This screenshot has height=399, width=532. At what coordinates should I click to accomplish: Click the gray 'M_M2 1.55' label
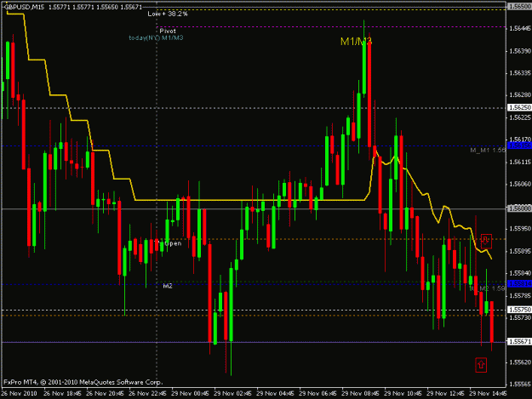(x=488, y=288)
